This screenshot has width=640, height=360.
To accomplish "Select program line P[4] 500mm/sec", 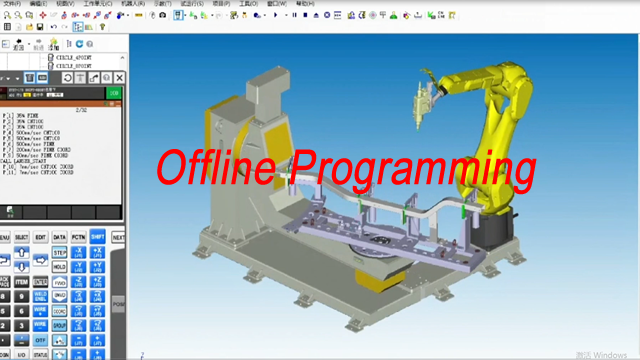I will click(32, 133).
